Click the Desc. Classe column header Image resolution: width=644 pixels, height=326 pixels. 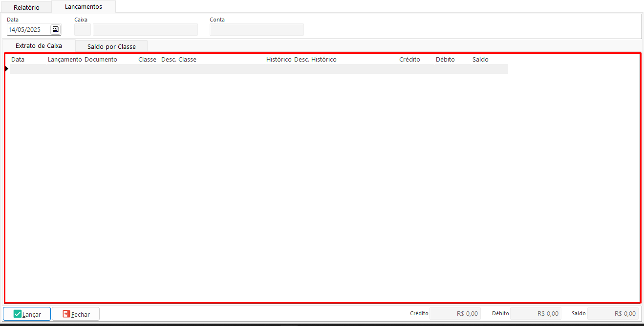179,59
